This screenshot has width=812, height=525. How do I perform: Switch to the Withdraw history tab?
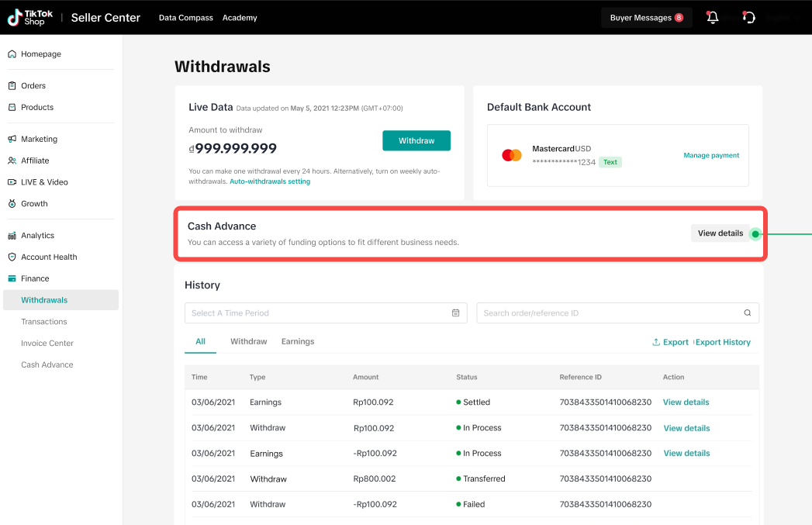tap(249, 342)
